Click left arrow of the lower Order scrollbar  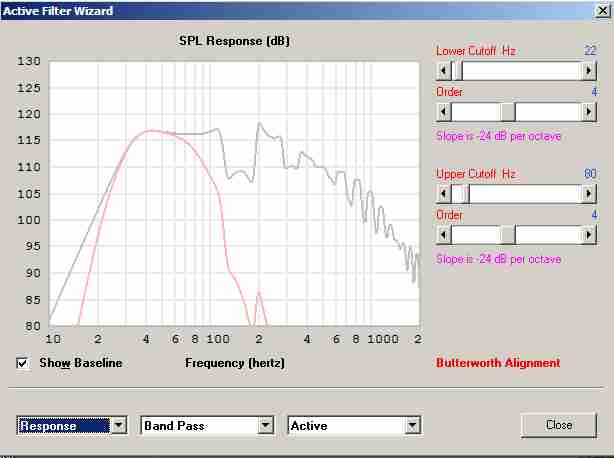(444, 112)
